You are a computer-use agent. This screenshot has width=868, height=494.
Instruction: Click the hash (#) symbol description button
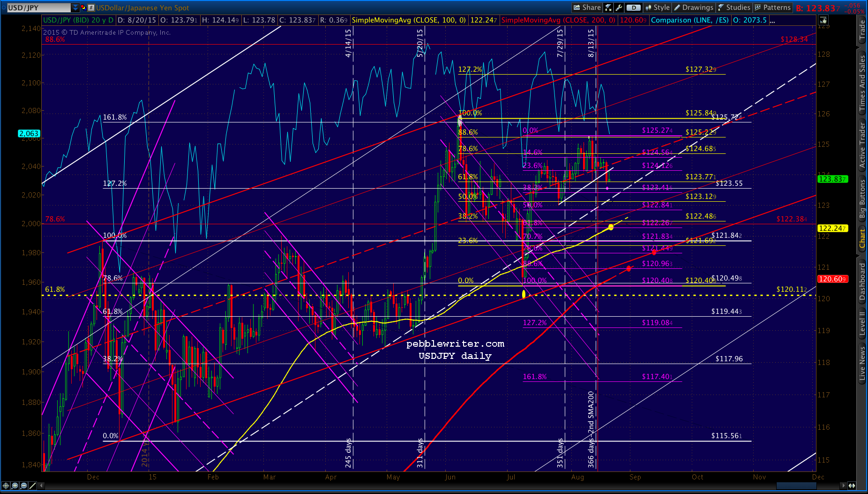pyautogui.click(x=90, y=8)
